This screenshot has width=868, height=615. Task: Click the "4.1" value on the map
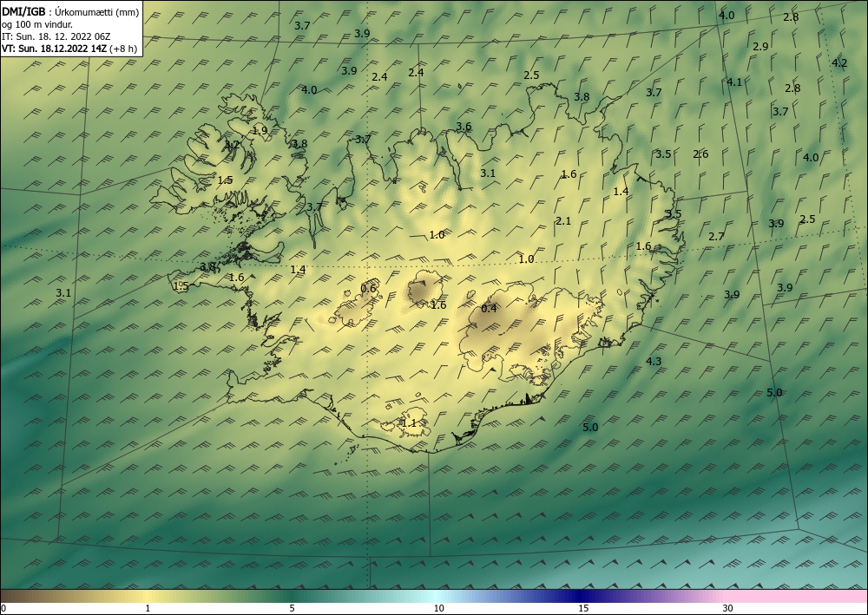[x=734, y=82]
